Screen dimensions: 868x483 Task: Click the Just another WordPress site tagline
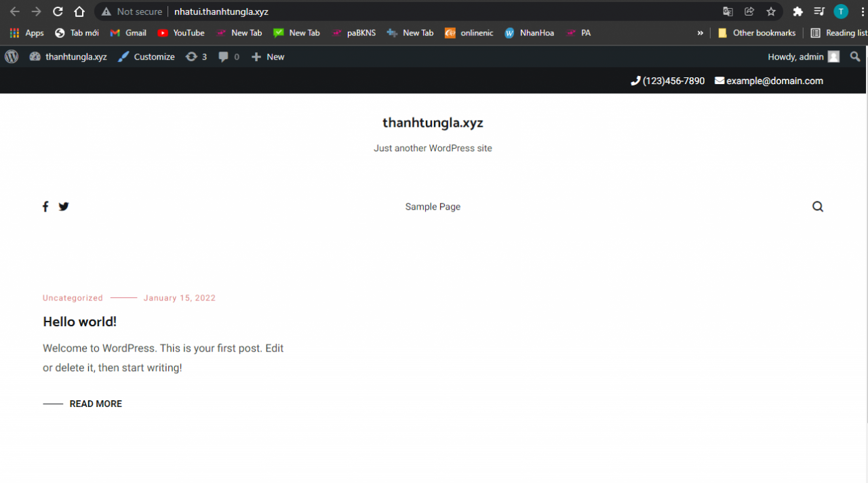point(433,148)
